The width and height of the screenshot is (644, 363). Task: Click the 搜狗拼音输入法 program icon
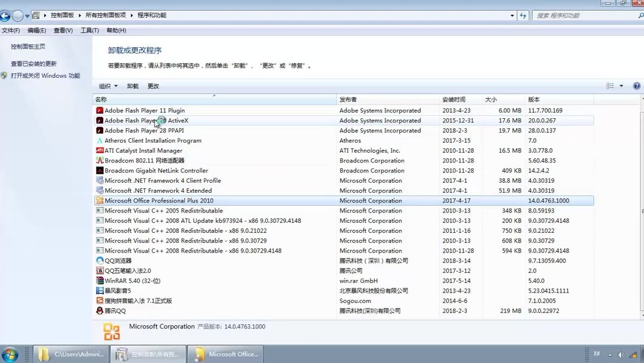tap(101, 300)
